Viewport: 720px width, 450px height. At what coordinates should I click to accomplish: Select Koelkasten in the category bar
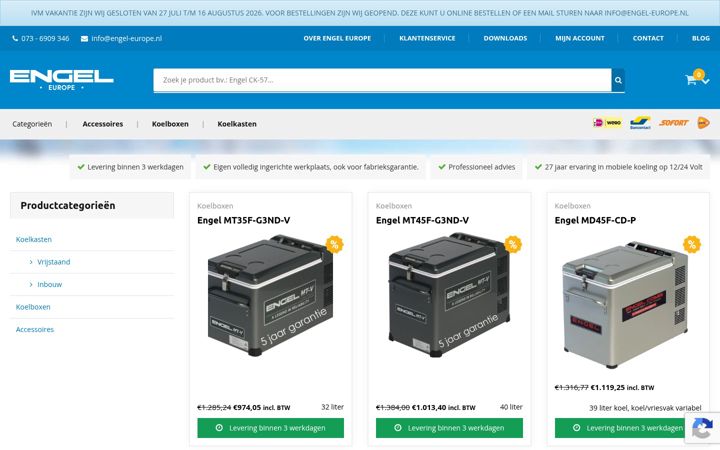click(x=237, y=124)
